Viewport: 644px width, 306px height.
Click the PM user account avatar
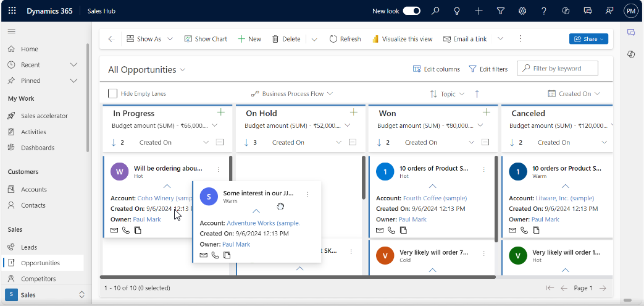pos(630,11)
